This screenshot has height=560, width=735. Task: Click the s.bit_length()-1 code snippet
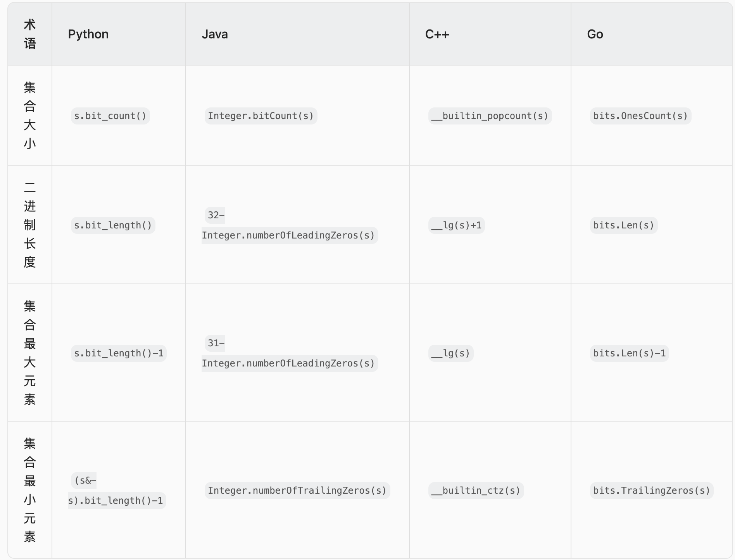coord(119,353)
